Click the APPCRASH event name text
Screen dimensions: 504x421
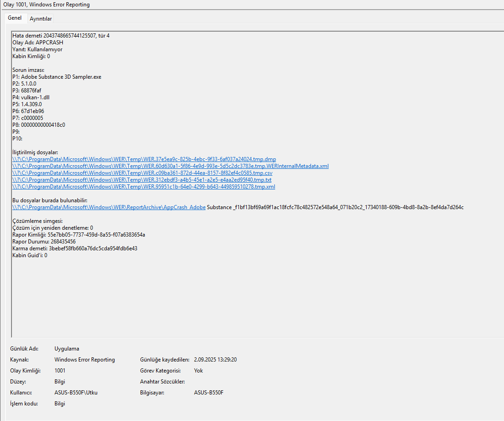[x=49, y=43]
